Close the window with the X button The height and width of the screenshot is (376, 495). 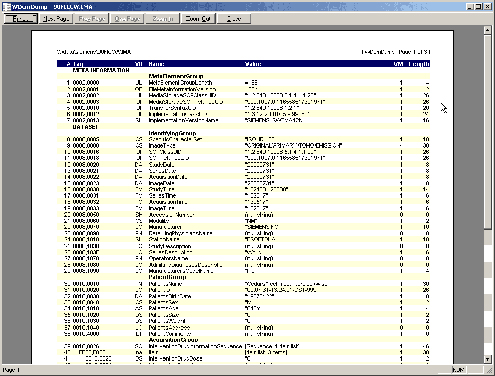[x=487, y=7]
